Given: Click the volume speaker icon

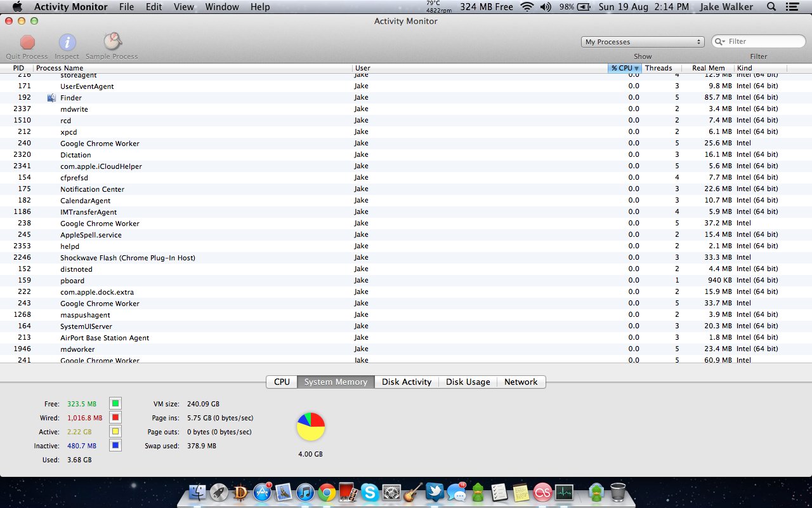Looking at the screenshot, I should (x=546, y=7).
